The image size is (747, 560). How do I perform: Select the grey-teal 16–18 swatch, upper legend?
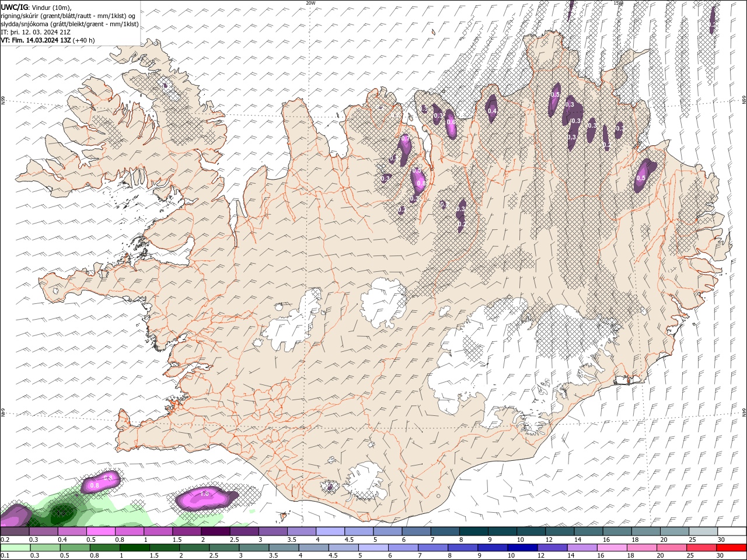(x=617, y=531)
